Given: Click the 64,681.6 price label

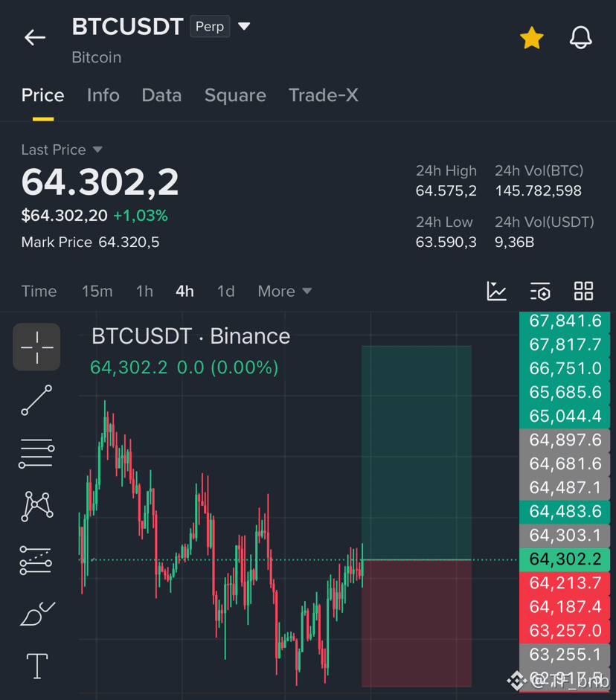Looking at the screenshot, I should coord(565,464).
